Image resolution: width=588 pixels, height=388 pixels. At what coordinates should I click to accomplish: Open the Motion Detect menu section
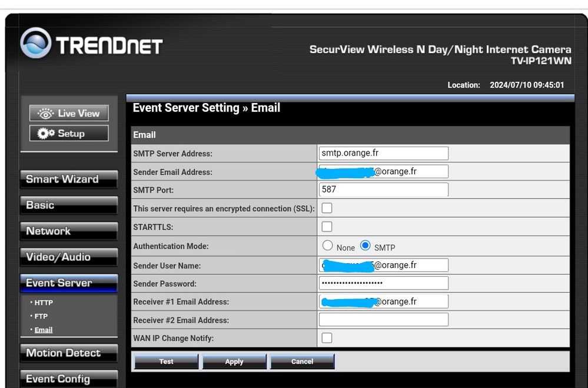point(69,353)
